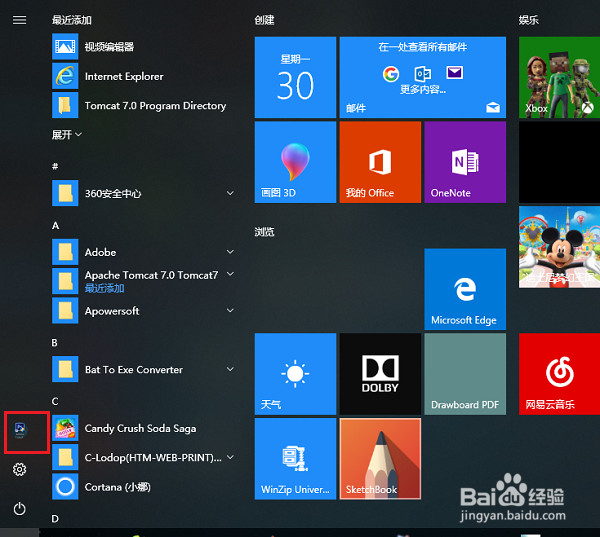
Task: Click the 娱乐 group header
Action: click(529, 20)
